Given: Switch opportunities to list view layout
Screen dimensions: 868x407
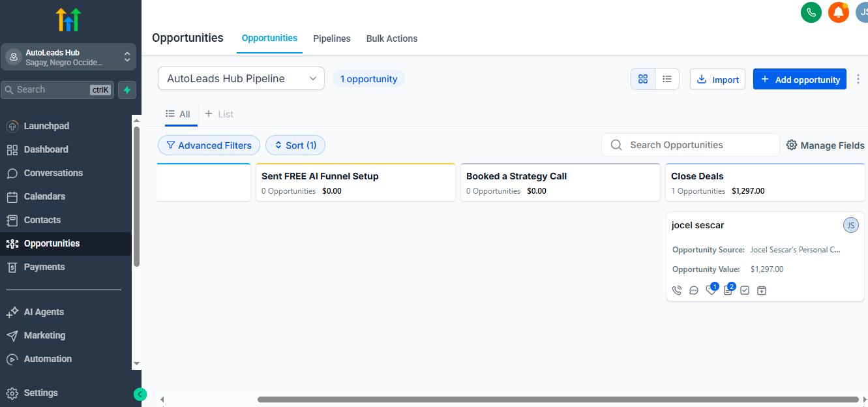Looking at the screenshot, I should [667, 78].
